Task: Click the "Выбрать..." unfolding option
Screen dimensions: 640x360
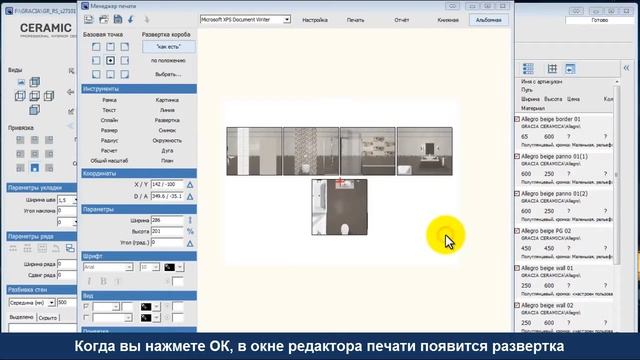Action: click(168, 74)
